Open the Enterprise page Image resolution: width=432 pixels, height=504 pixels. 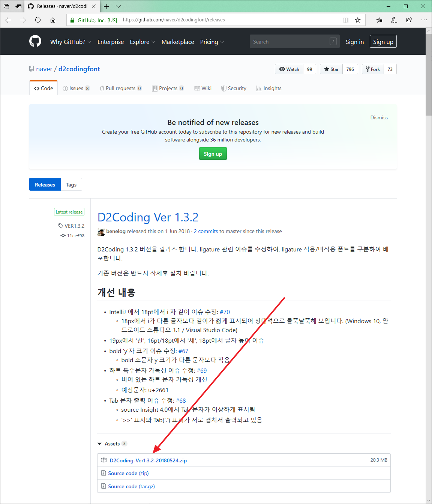tap(111, 42)
